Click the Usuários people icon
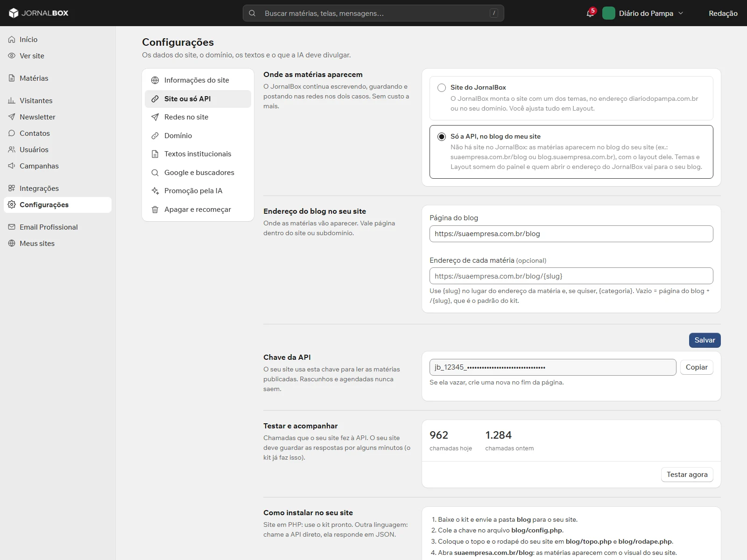This screenshot has height=560, width=747. pyautogui.click(x=12, y=150)
